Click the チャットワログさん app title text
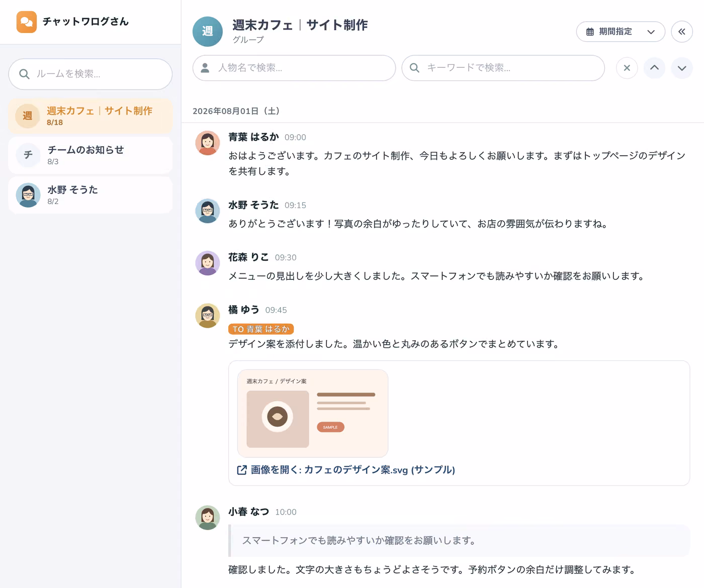 tap(85, 22)
